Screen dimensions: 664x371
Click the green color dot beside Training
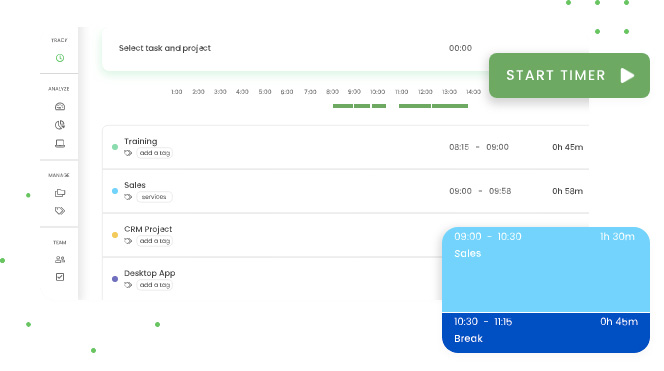[x=115, y=147]
